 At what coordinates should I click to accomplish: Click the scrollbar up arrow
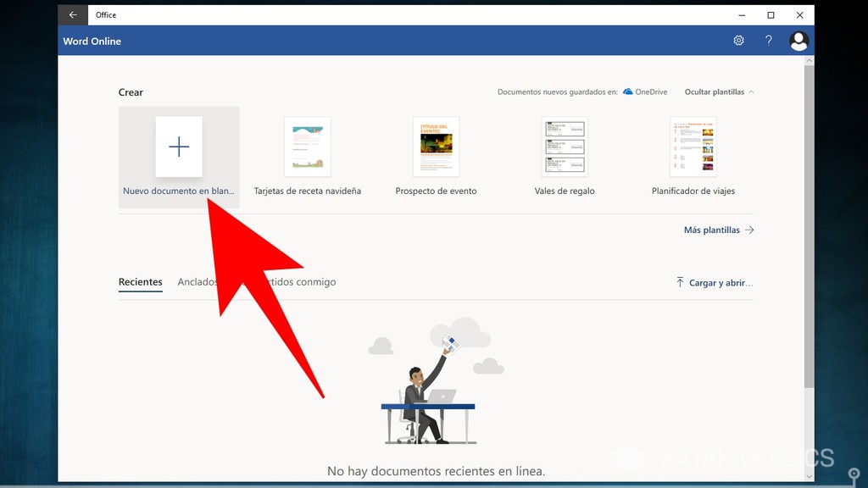(x=809, y=60)
